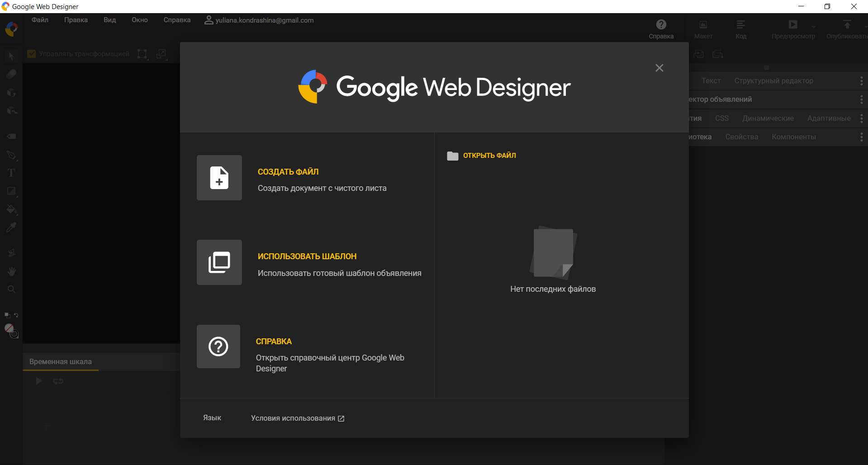This screenshot has height=465, width=868.
Task: Close the welcome dialog
Action: click(659, 68)
